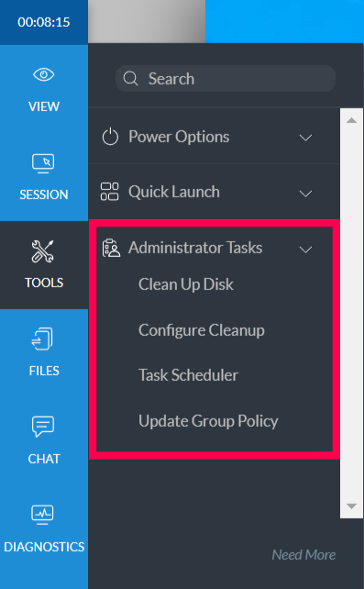
Task: Click the Tools wrench icon
Action: (x=42, y=251)
